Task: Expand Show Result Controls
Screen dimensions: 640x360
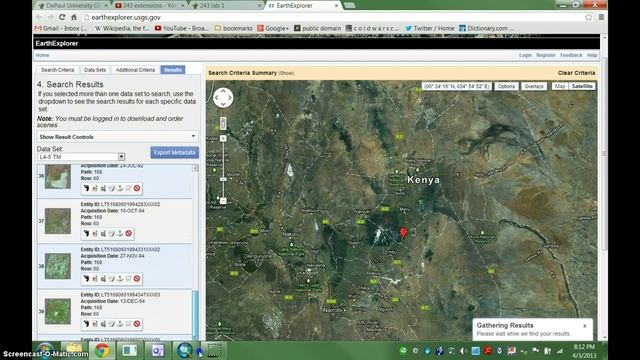Action: (118, 137)
